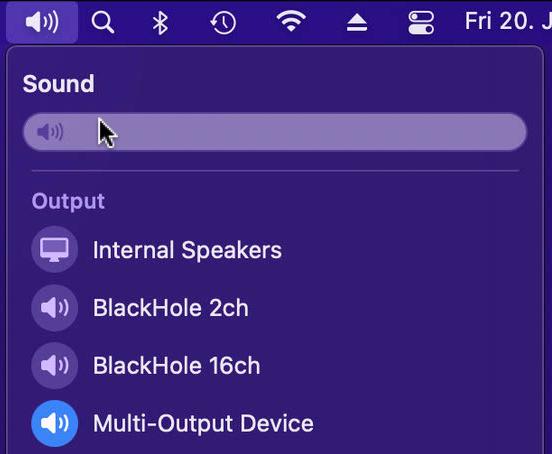Click the active Multi-Output Device blue icon
Screen dimensions: 552x454
point(54,423)
